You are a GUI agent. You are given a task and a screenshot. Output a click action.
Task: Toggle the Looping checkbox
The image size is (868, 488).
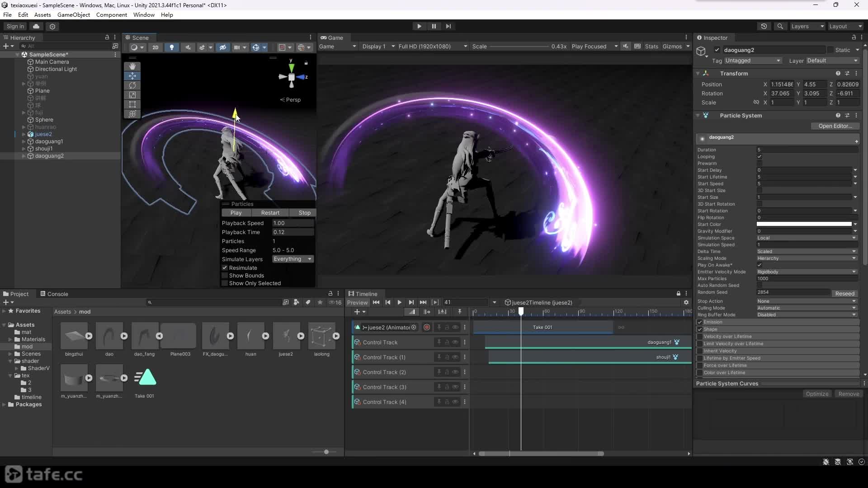point(759,157)
